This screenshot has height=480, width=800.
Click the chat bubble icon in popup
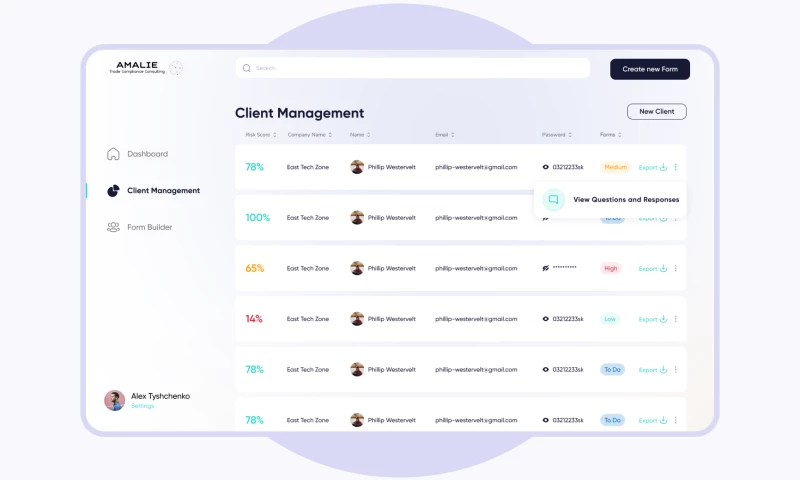pyautogui.click(x=553, y=199)
